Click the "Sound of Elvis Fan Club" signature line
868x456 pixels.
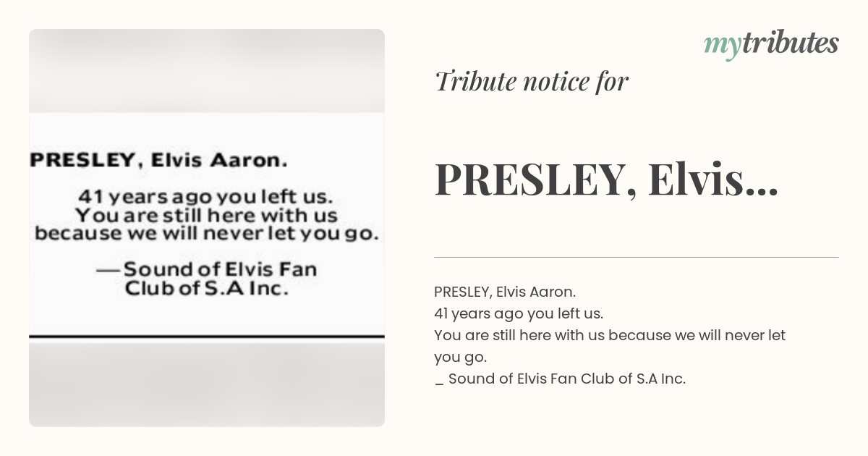click(560, 379)
